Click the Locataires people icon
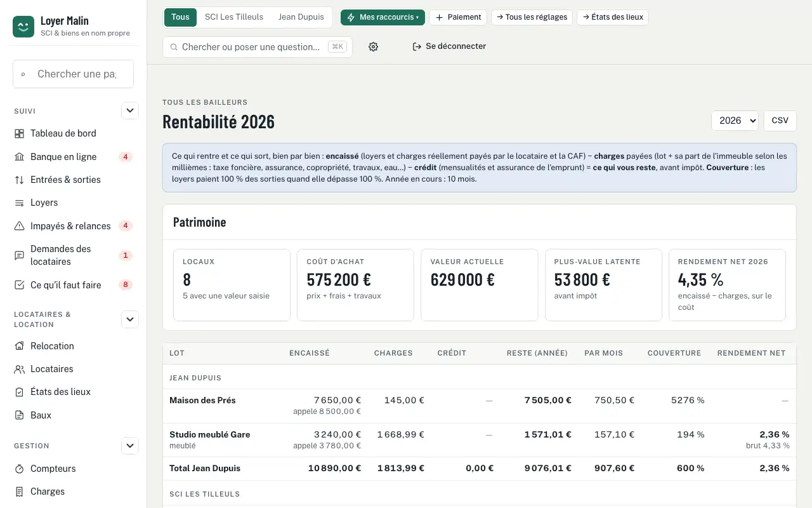812x508 pixels. [19, 369]
